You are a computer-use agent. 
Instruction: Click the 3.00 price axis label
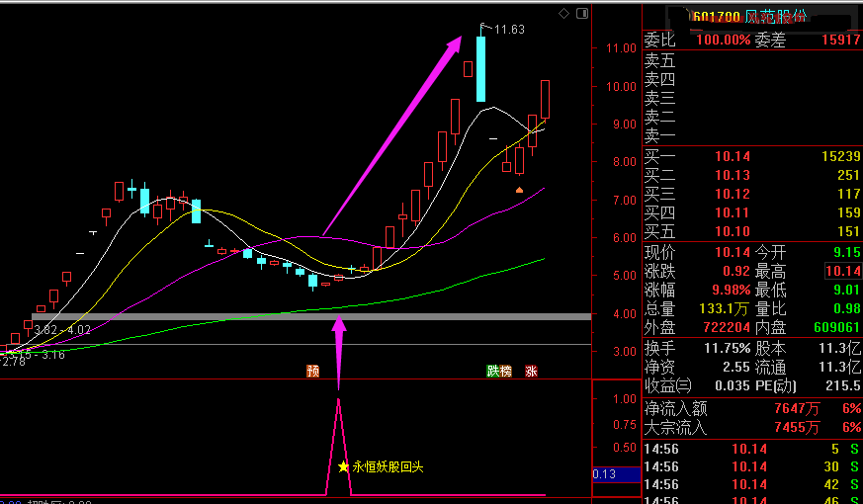click(x=625, y=352)
